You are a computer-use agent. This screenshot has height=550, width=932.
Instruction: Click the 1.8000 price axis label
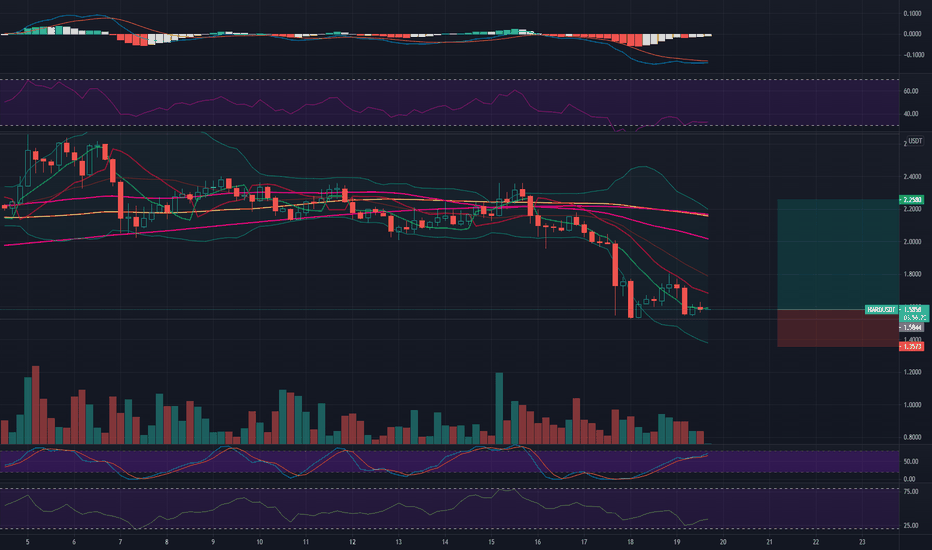pos(912,275)
